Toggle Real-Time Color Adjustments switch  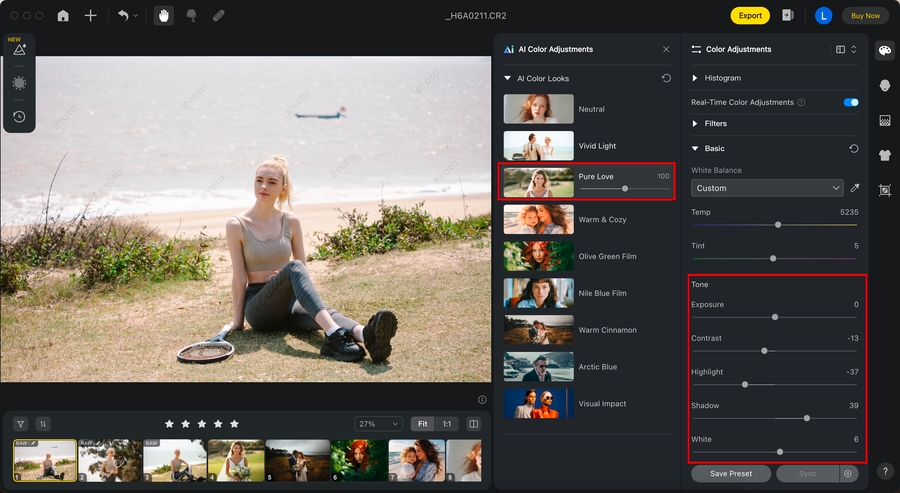(x=851, y=102)
